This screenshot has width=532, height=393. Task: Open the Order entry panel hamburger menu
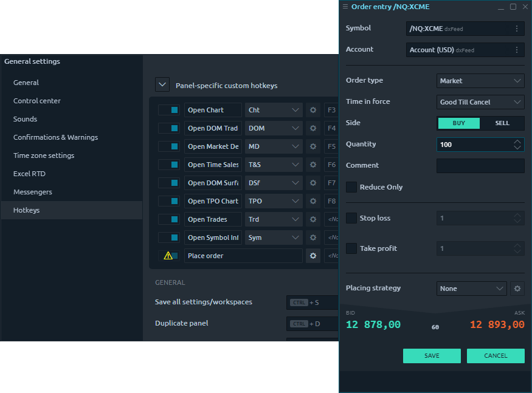click(x=345, y=7)
